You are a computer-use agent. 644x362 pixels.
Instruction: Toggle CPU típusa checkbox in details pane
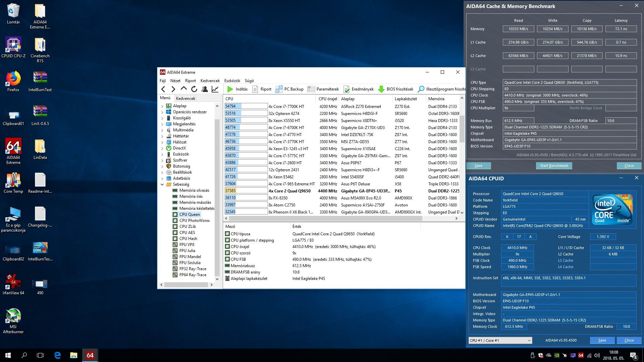point(227,234)
